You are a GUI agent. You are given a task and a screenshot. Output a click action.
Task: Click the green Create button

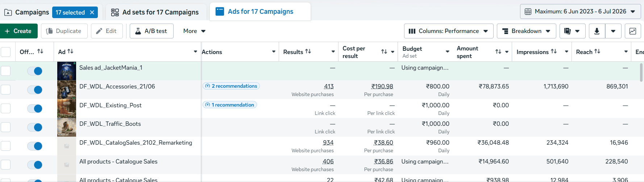point(18,31)
